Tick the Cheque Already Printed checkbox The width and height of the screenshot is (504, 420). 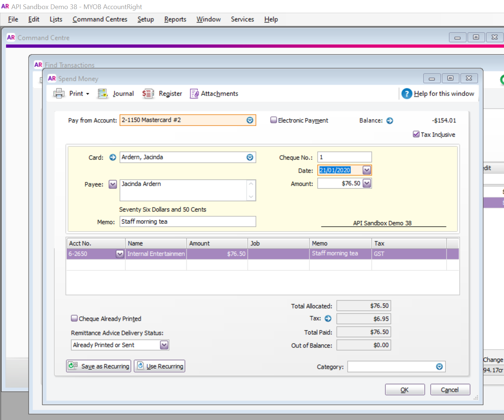74,318
